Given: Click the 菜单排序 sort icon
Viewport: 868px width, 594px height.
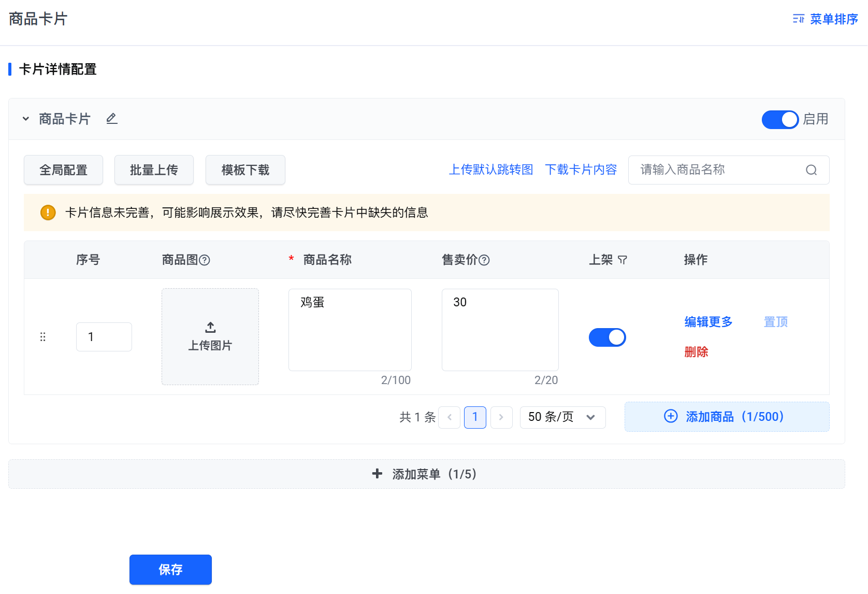Looking at the screenshot, I should [x=798, y=19].
